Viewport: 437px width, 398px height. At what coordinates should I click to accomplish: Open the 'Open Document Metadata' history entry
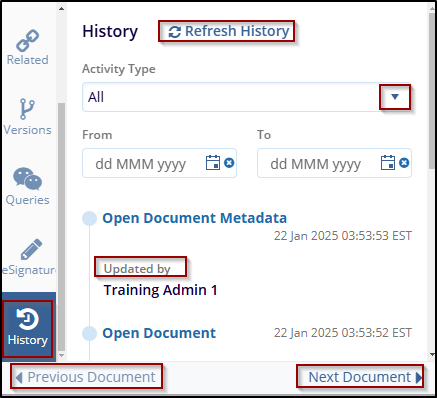point(194,218)
